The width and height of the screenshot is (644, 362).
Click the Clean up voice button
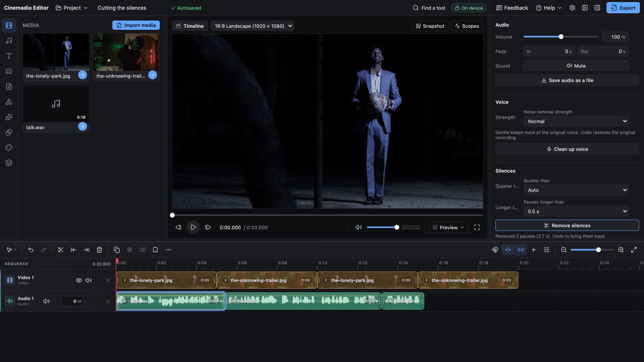click(x=567, y=149)
